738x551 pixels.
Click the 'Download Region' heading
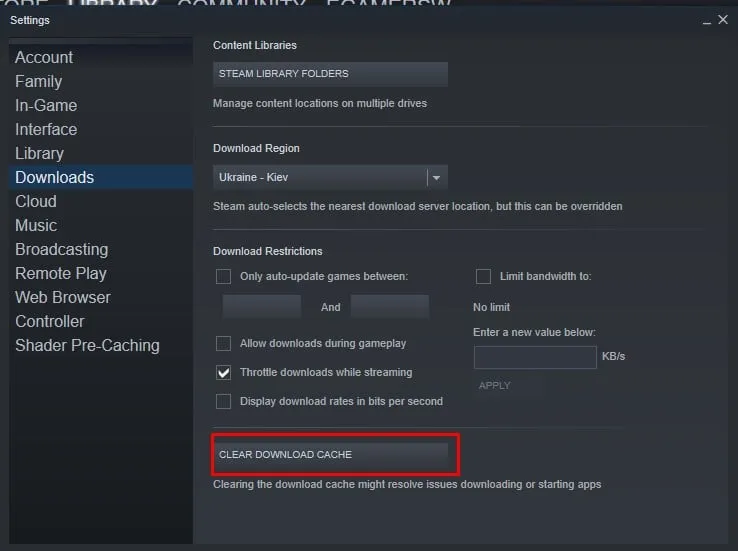pyautogui.click(x=256, y=148)
